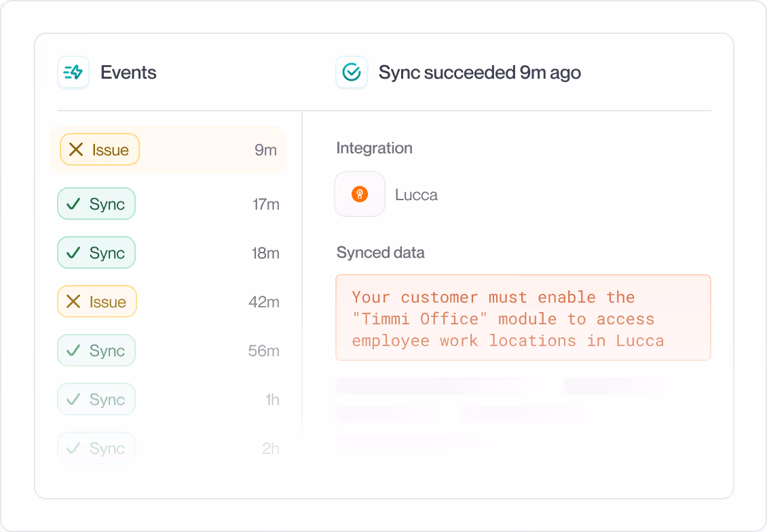
Task: Select the Sync event from 17m ago
Action: point(96,204)
